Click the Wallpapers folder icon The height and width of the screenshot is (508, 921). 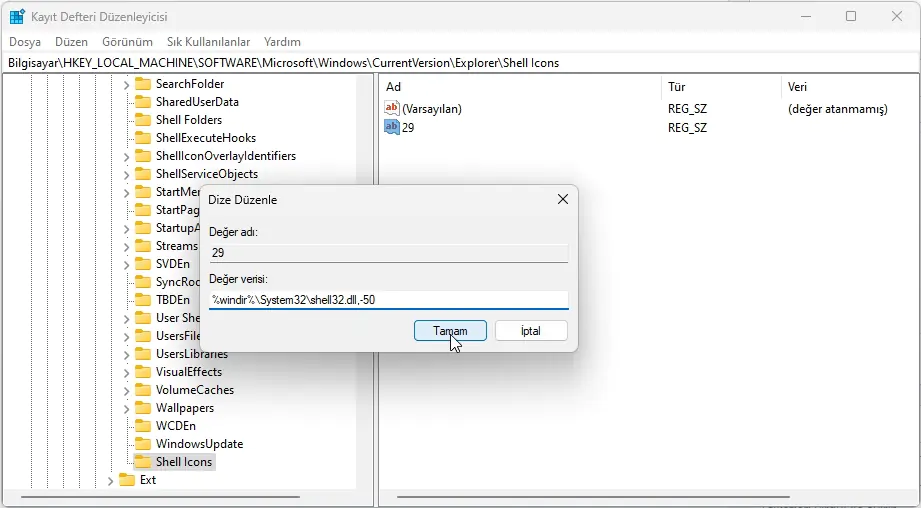point(143,408)
